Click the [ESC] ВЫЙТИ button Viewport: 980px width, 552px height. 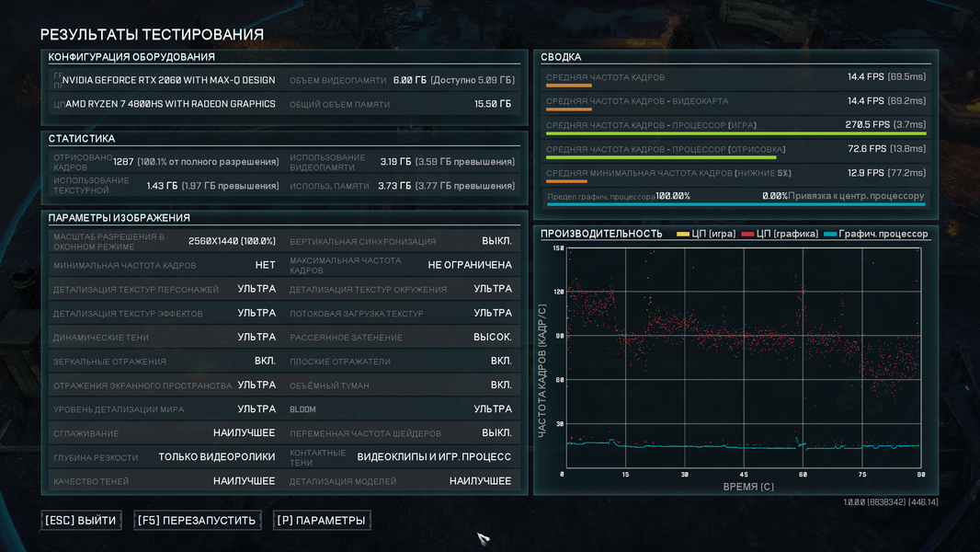(x=81, y=520)
